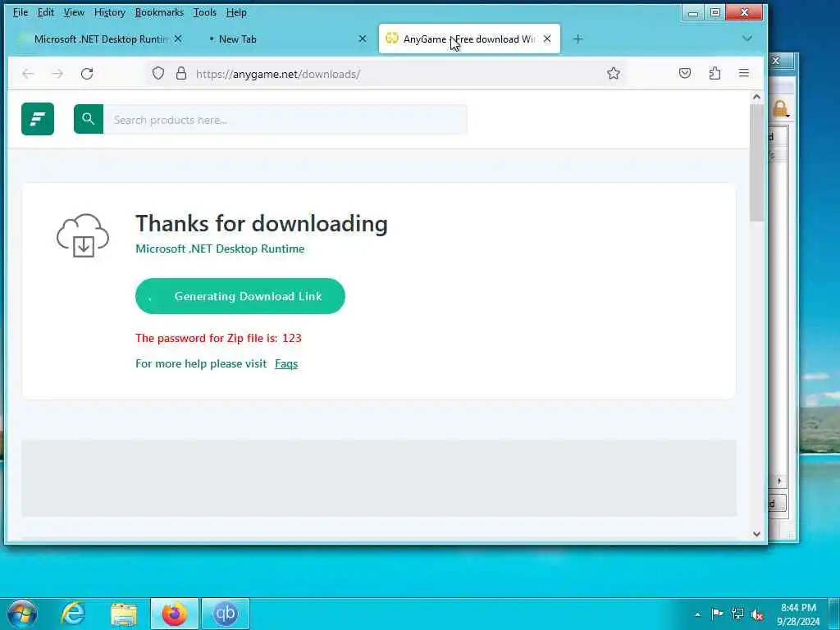840x630 pixels.
Task: Click the site security padlock icon
Action: tap(181, 73)
